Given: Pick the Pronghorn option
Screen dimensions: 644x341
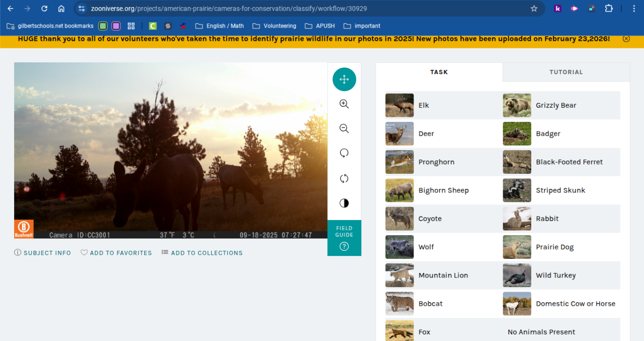Looking at the screenshot, I should (444, 162).
